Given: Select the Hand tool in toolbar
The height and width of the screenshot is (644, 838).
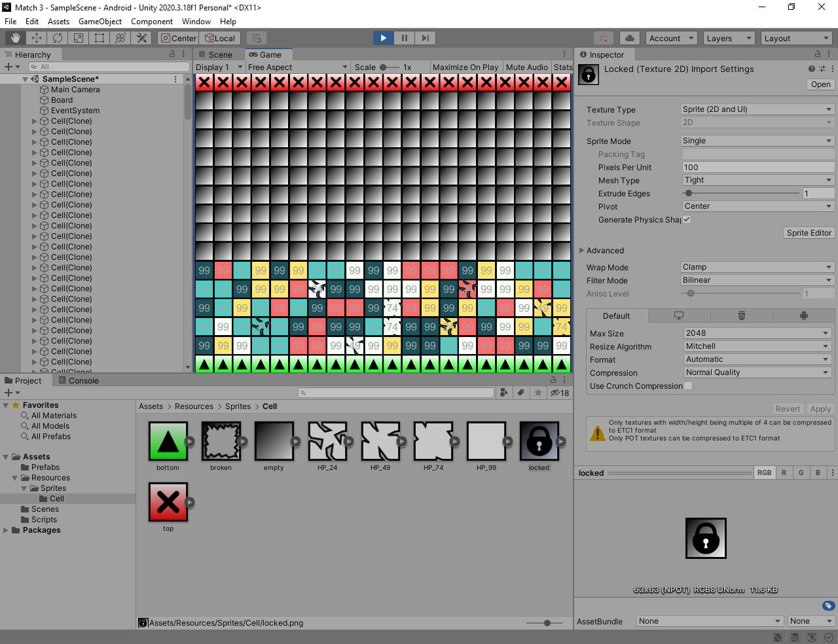Looking at the screenshot, I should pos(16,38).
